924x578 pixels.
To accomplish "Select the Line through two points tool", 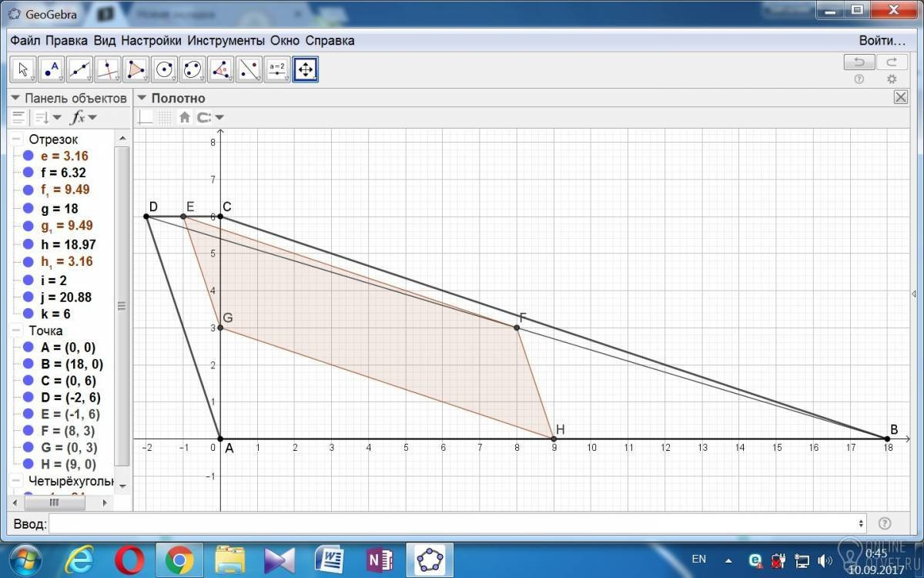I will [x=80, y=69].
